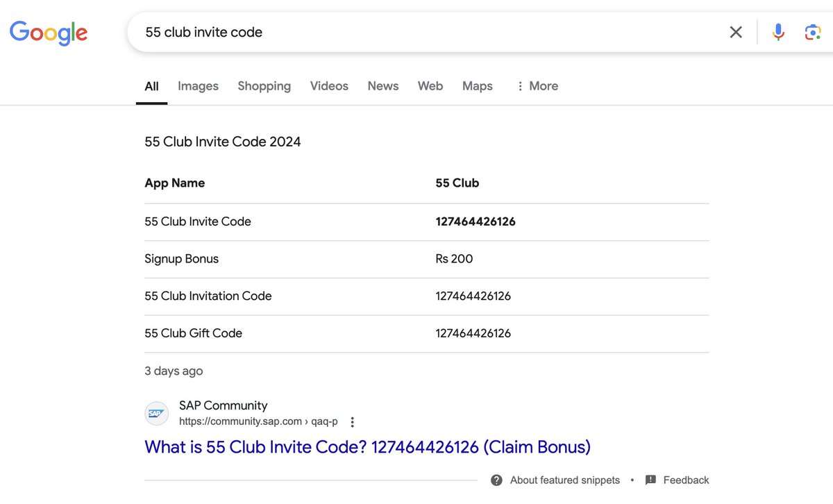Click the '55 Club' header cell
The width and height of the screenshot is (833, 504).
[x=457, y=183]
